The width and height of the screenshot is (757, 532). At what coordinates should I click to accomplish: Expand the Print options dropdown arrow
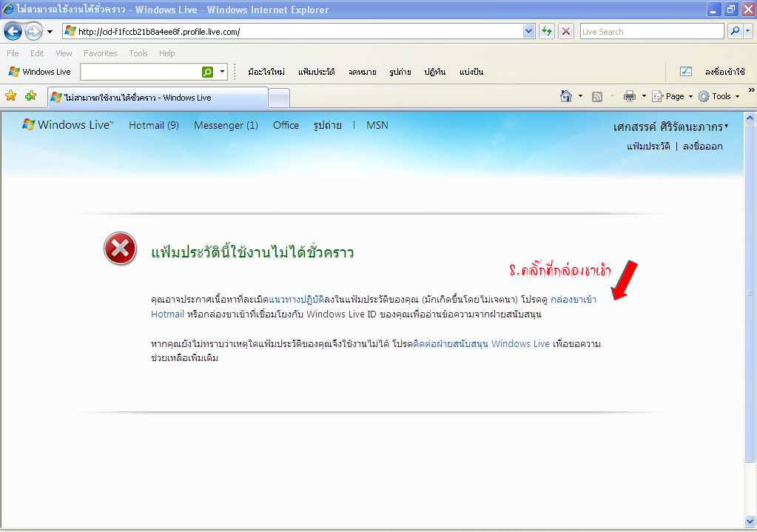[x=644, y=96]
